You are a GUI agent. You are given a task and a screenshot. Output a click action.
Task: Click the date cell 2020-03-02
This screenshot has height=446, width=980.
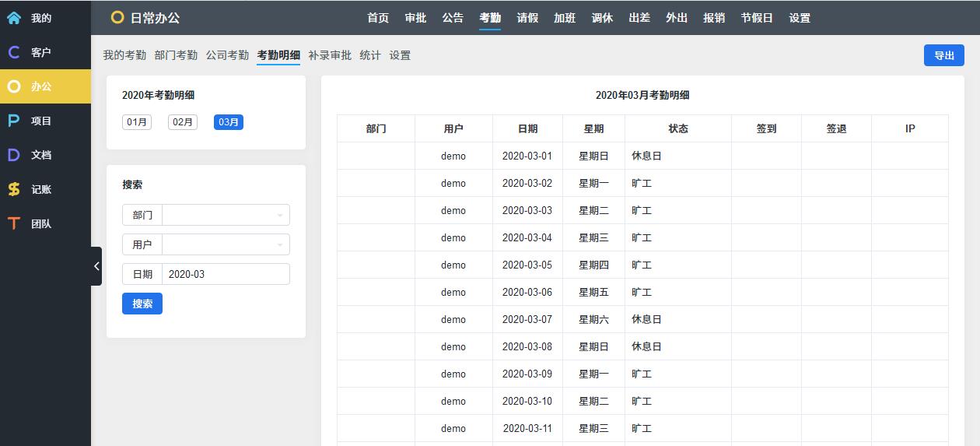coord(527,183)
